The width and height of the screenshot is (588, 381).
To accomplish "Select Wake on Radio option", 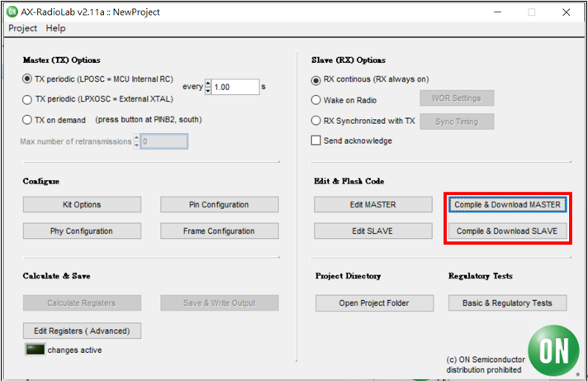I will (x=316, y=100).
